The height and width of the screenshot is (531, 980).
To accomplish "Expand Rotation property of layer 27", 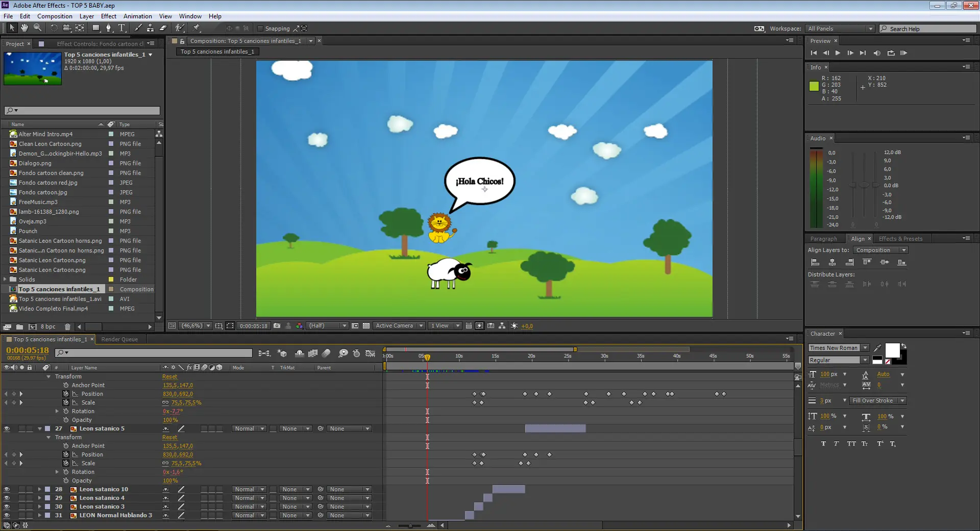I will tap(57, 472).
